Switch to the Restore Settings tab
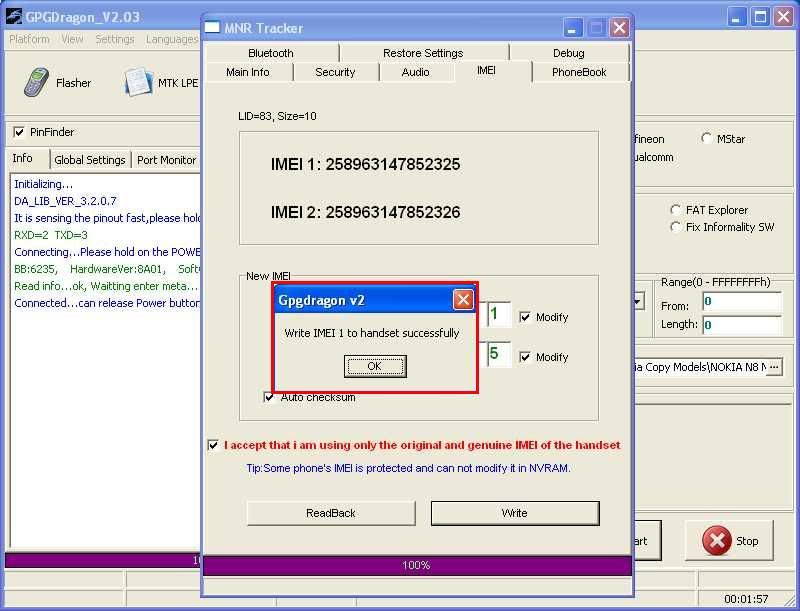Image resolution: width=800 pixels, height=611 pixels. tap(423, 53)
